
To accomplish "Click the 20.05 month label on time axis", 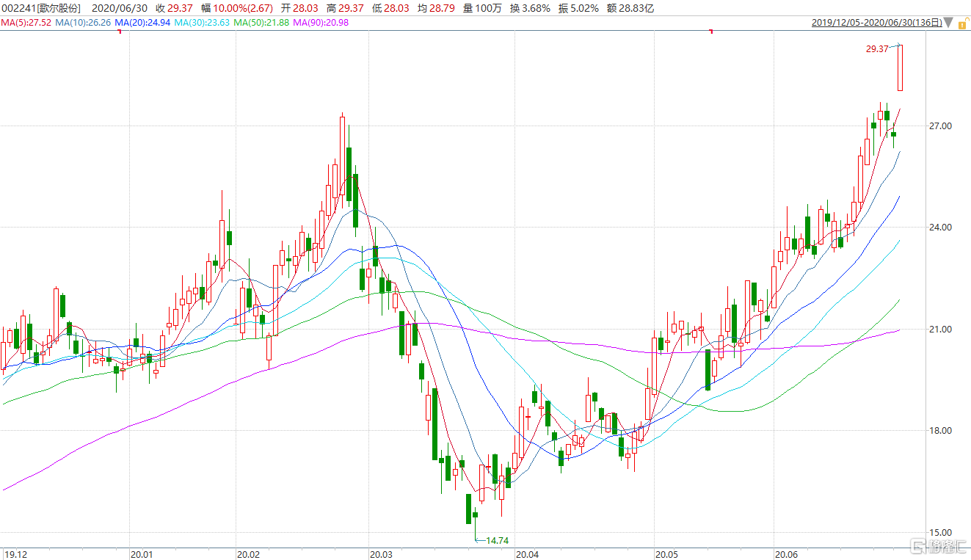I will click(667, 554).
